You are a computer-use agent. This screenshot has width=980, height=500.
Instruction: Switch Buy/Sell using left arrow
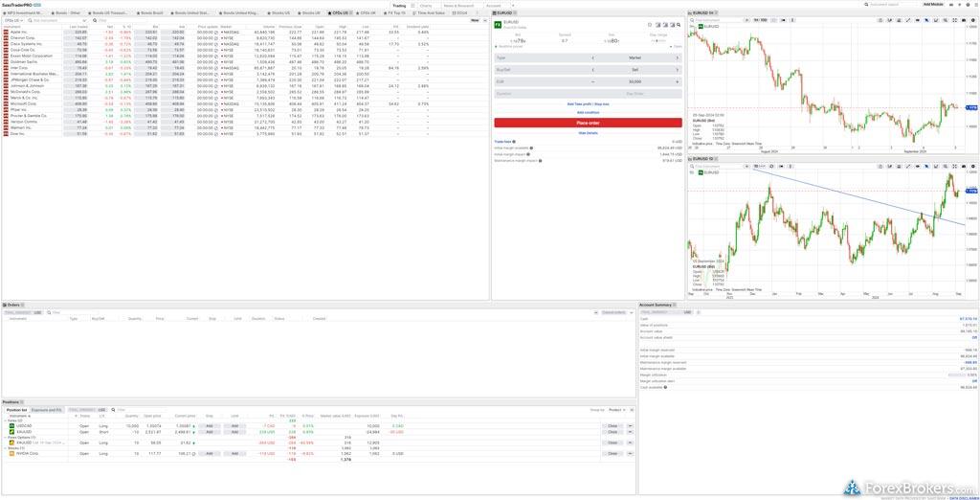tap(593, 70)
